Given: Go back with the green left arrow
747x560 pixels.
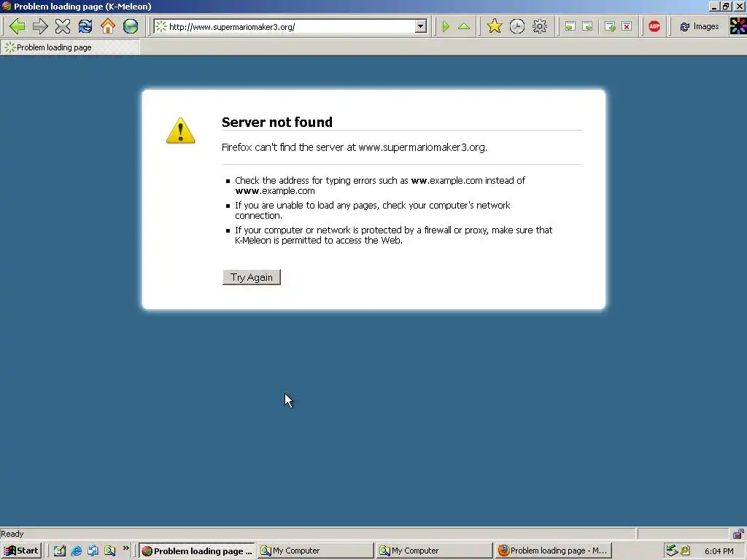Looking at the screenshot, I should click(18, 26).
